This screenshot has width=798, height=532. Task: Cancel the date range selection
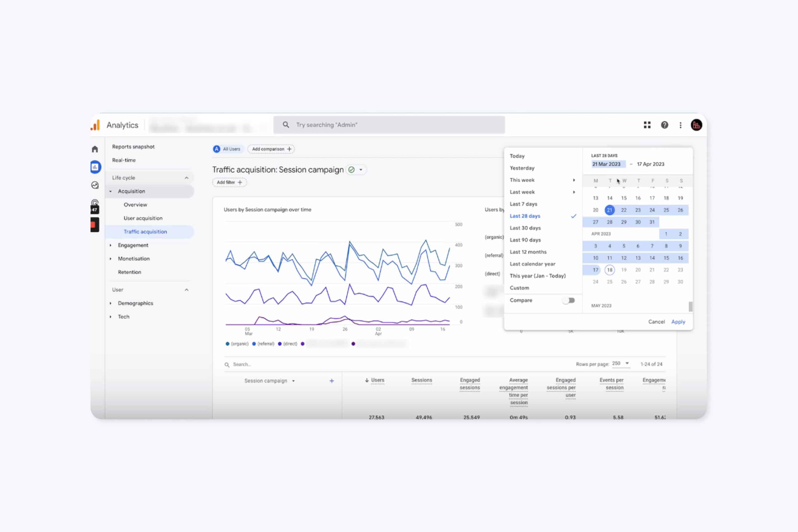pyautogui.click(x=656, y=322)
